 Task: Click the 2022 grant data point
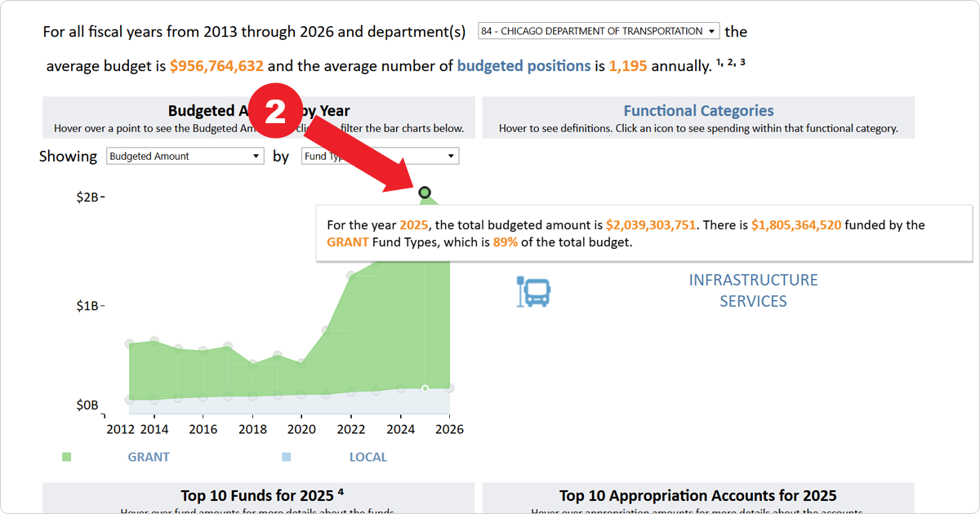point(351,276)
